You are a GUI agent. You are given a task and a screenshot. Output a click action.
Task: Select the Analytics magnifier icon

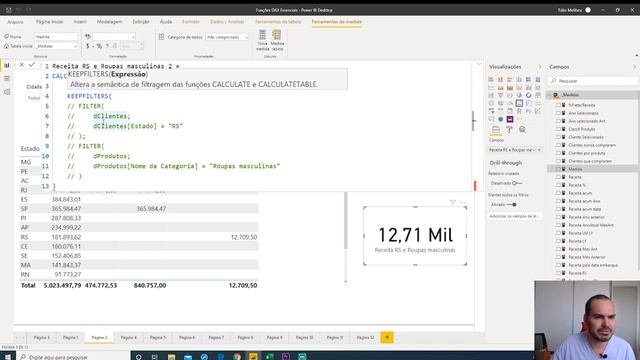522,130
